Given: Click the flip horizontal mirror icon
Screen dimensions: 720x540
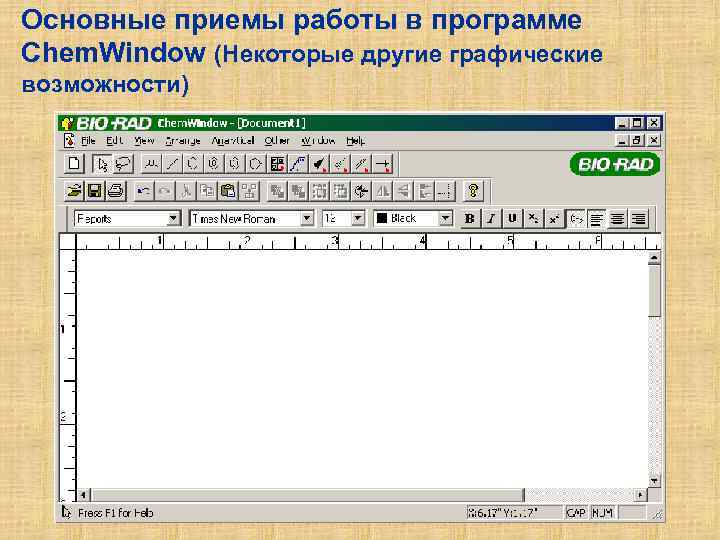Looking at the screenshot, I should pos(382,191).
